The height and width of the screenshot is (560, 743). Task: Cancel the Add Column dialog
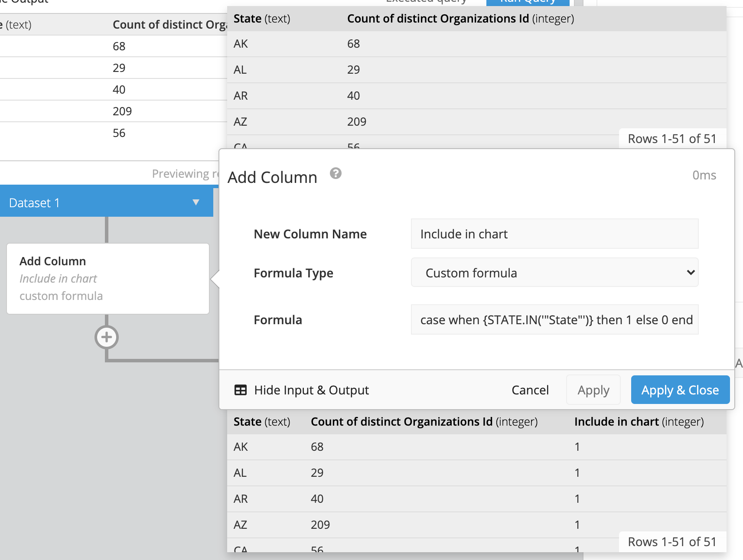click(x=530, y=390)
